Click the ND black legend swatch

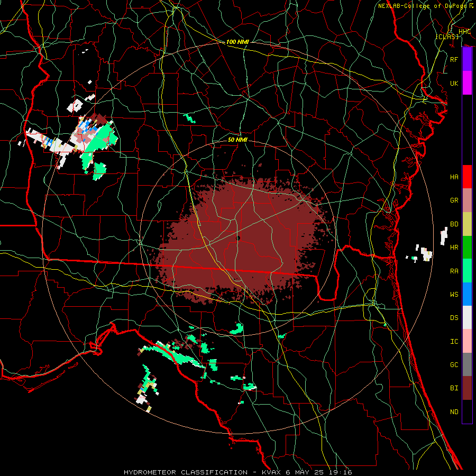coord(467,411)
